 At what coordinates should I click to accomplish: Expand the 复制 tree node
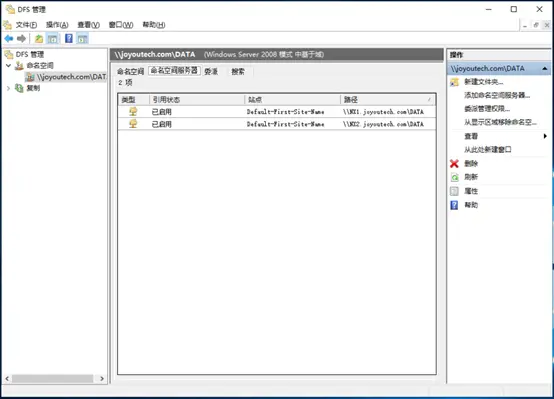[x=8, y=88]
